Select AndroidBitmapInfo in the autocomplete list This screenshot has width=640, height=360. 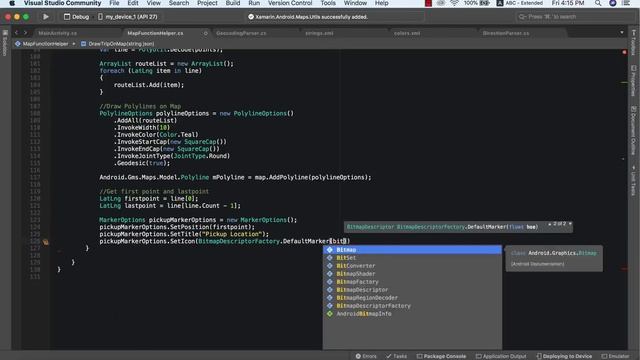[412, 314]
